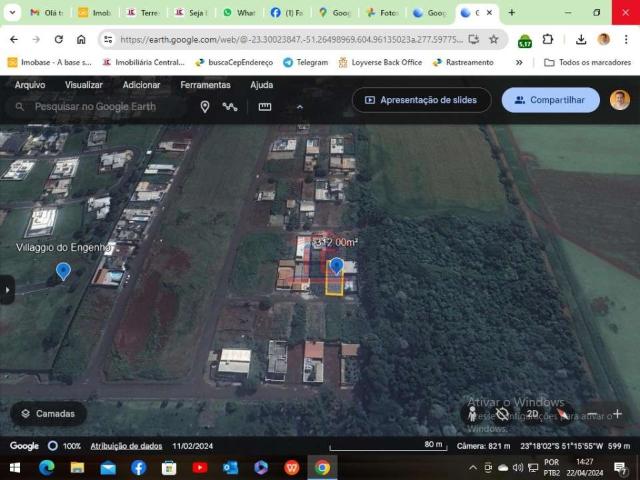Toggle the globe rotation lock icon
The width and height of the screenshot is (640, 480).
[x=502, y=414]
